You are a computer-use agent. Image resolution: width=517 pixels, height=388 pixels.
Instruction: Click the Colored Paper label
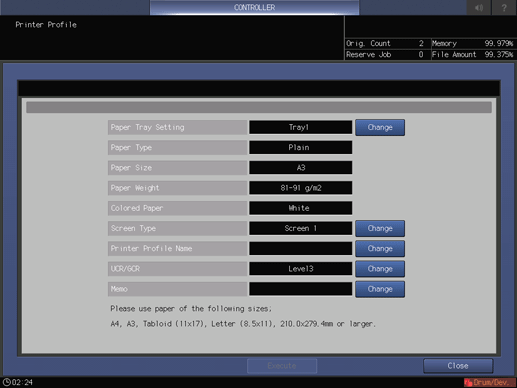click(177, 208)
